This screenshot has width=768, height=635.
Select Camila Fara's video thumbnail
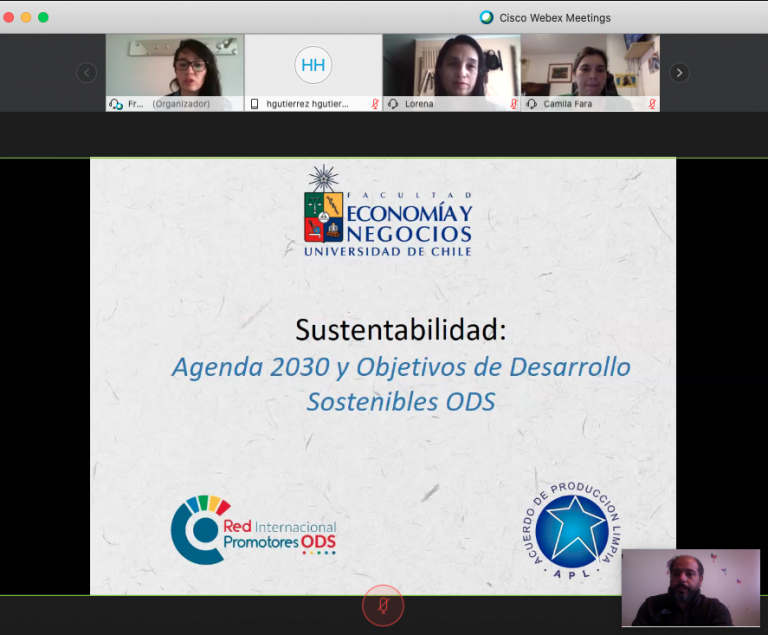coord(590,73)
